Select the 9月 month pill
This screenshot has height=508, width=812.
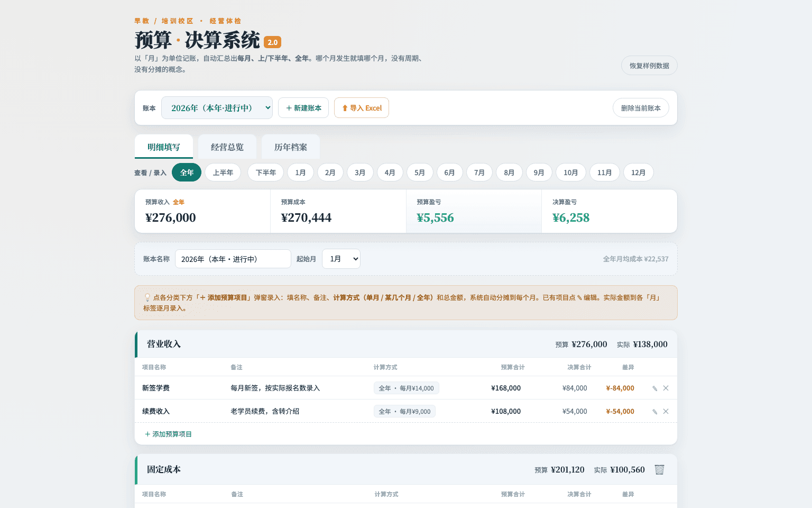coord(539,173)
